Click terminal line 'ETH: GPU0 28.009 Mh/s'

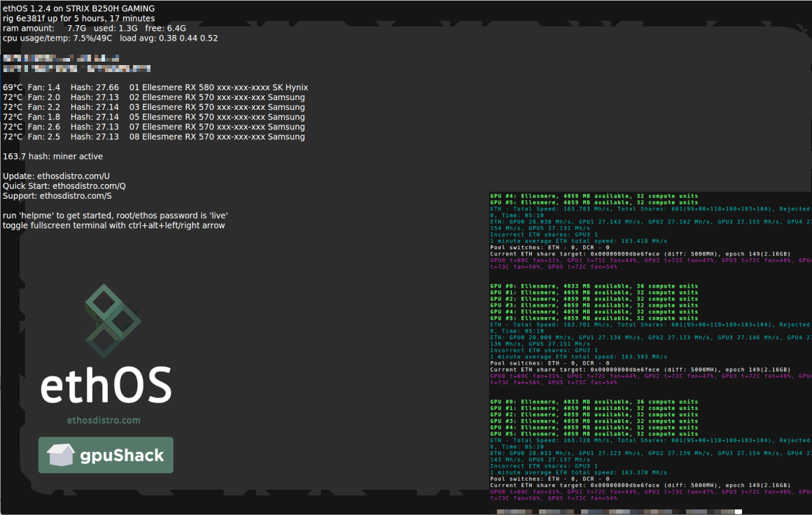click(650, 337)
